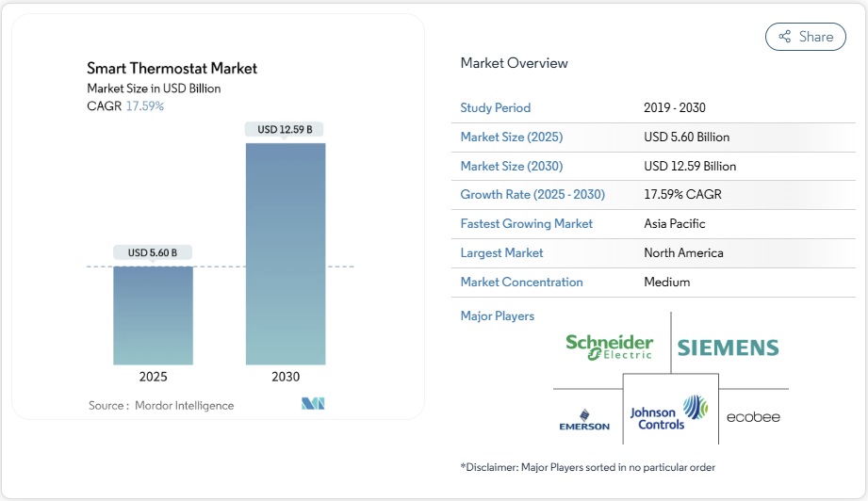Click the Mordor Intelligence logo mark
The height and width of the screenshot is (501, 868).
click(x=313, y=404)
